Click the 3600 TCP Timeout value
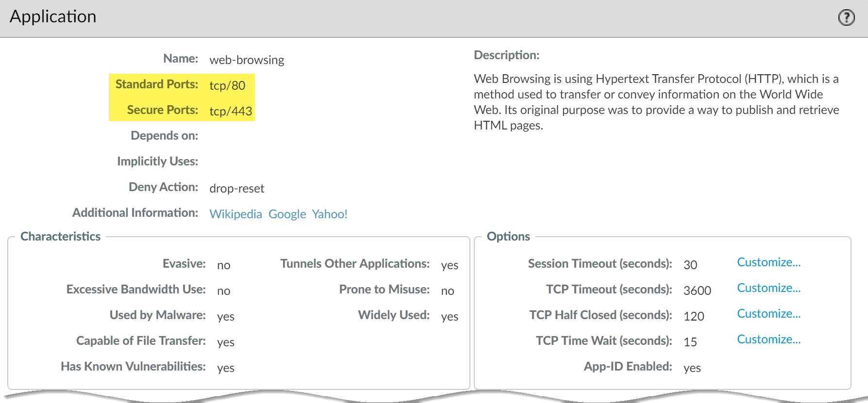Screen dimensions: 868x403 tap(697, 290)
